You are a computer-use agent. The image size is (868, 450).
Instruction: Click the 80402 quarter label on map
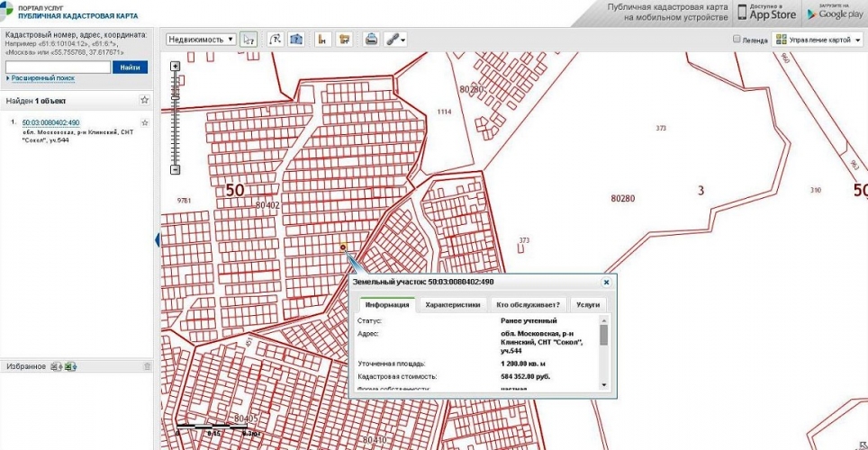point(267,205)
